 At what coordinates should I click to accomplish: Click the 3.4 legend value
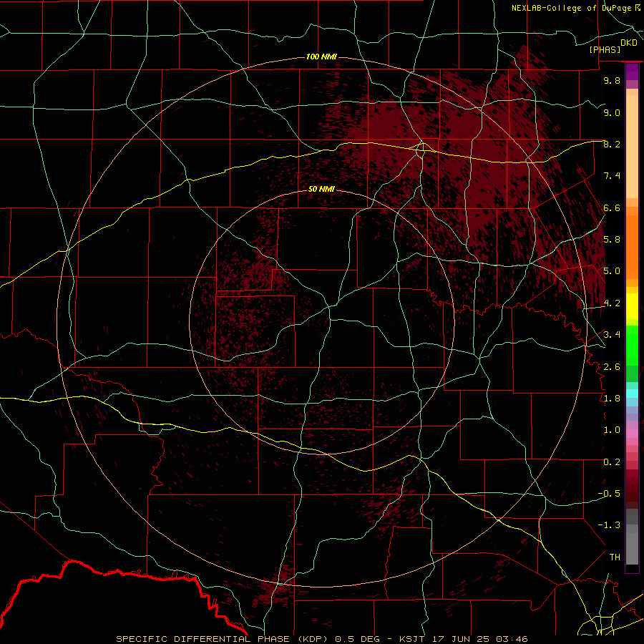coord(612,335)
